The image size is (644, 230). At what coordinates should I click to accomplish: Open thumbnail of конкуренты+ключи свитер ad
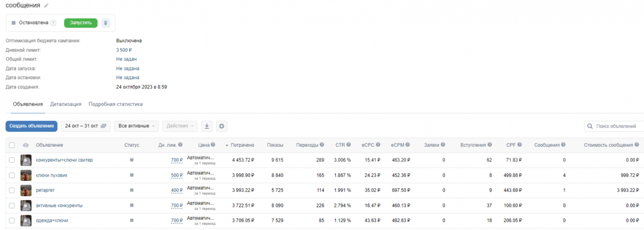tap(26, 160)
